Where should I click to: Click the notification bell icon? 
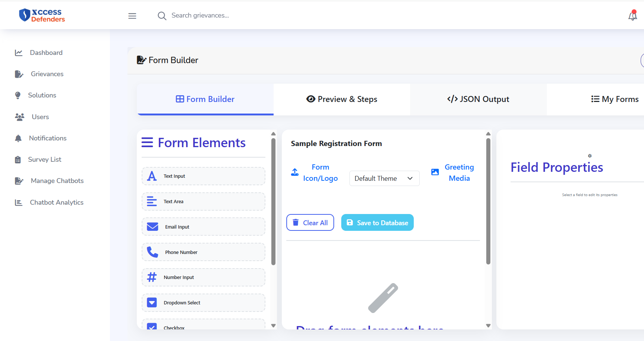click(632, 16)
